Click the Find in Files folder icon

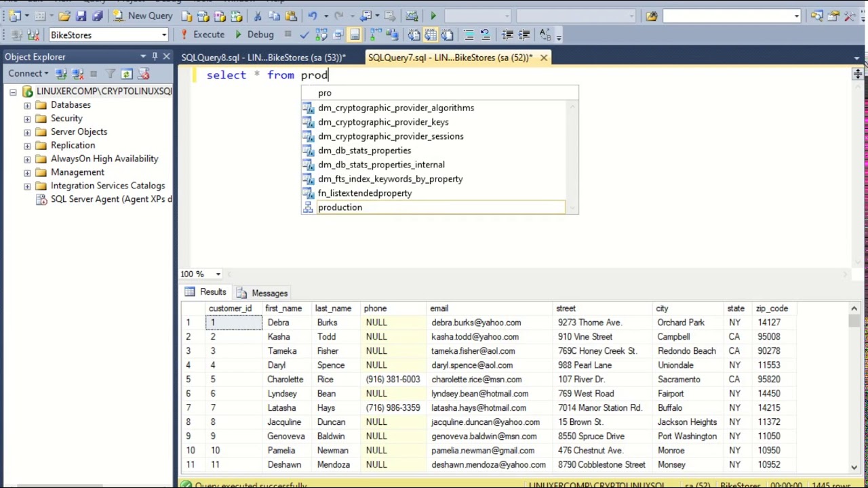(x=652, y=16)
